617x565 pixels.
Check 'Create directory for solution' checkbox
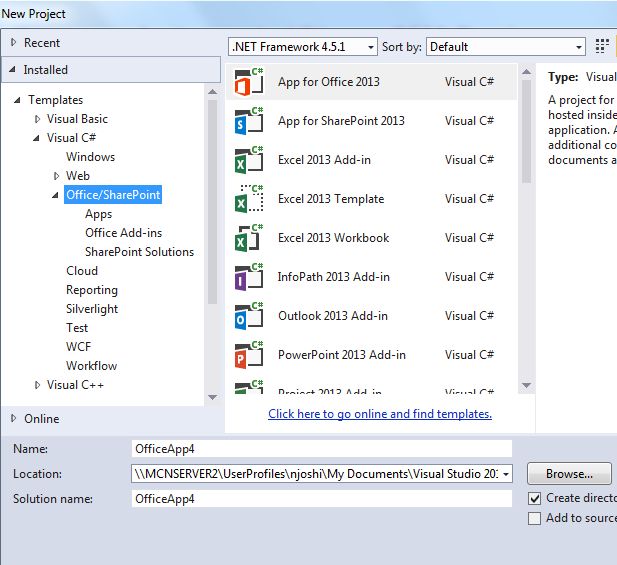click(534, 499)
